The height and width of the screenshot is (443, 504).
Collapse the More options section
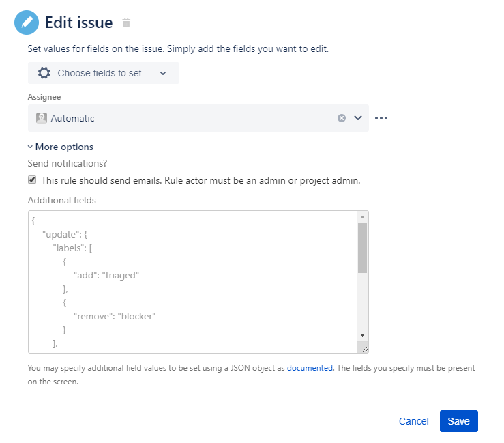(61, 147)
